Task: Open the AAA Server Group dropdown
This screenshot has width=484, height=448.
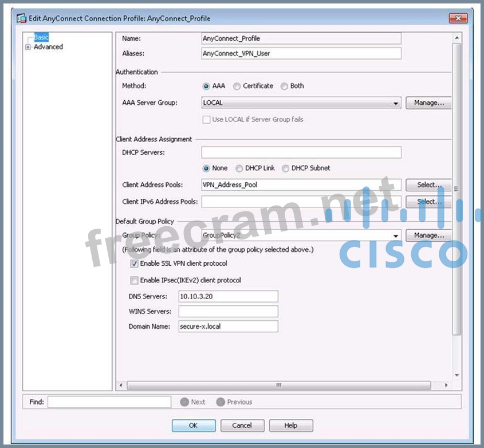Action: [x=396, y=104]
